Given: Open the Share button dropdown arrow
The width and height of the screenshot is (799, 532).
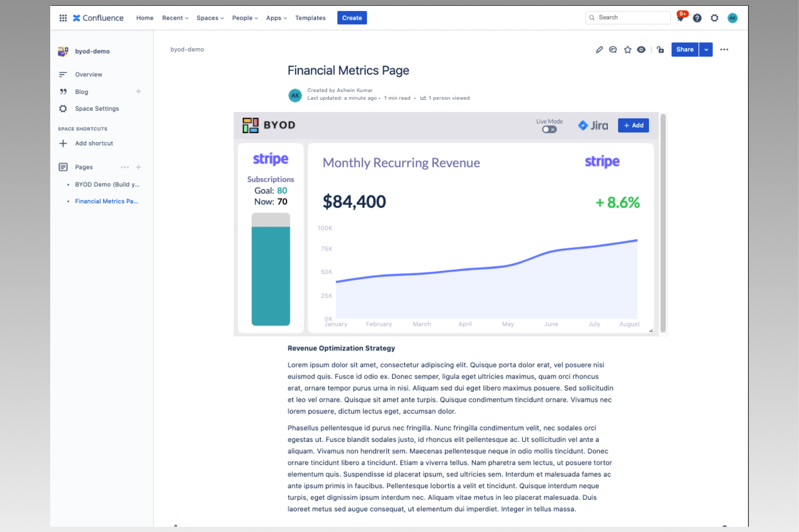Looking at the screenshot, I should 706,50.
